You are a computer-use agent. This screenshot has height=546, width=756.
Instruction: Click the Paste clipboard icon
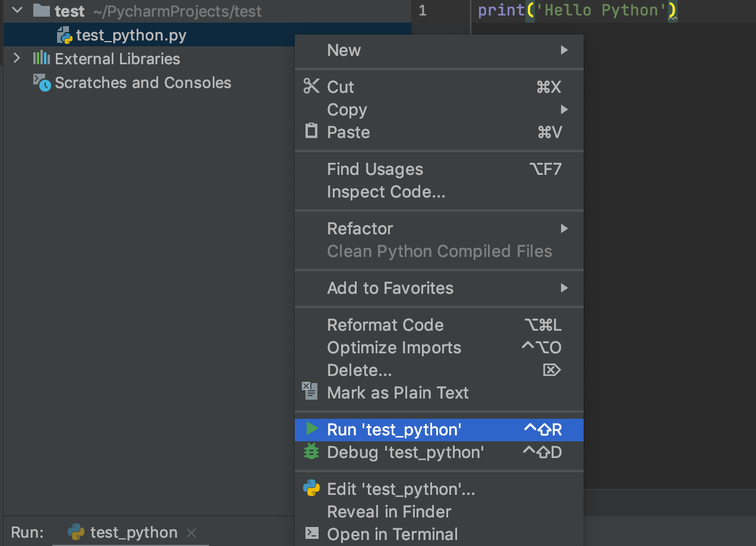(x=311, y=131)
